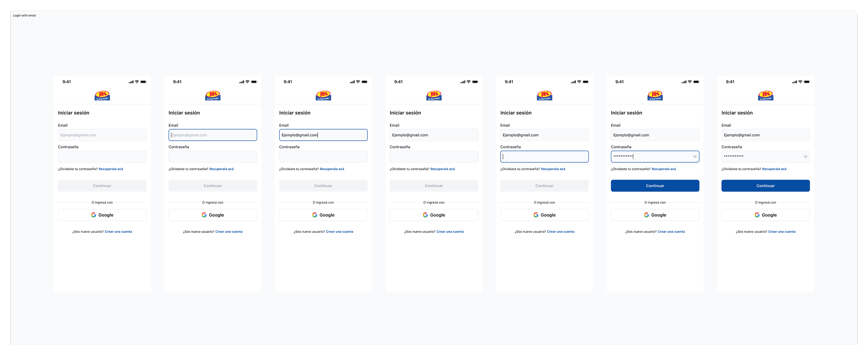Click focused email field containing typed Ejemplo@gmail.com
Screen dimensions: 868x355
pyautogui.click(x=323, y=135)
